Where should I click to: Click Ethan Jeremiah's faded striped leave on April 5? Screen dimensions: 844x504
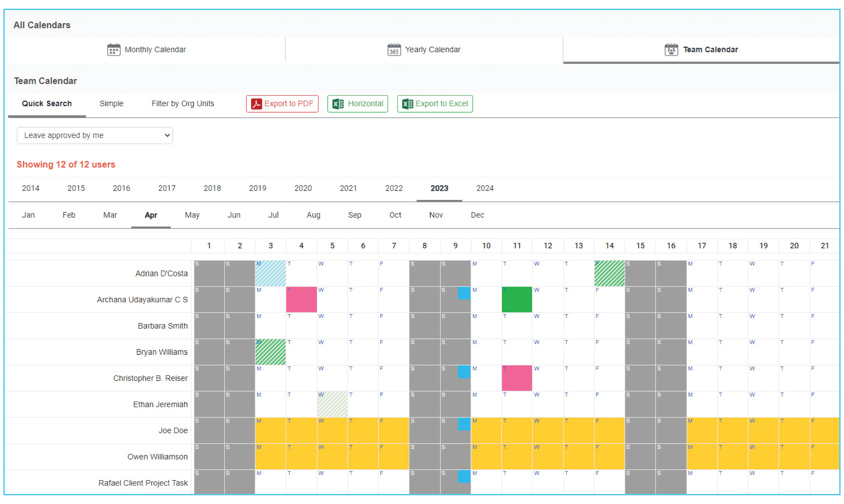coord(332,404)
